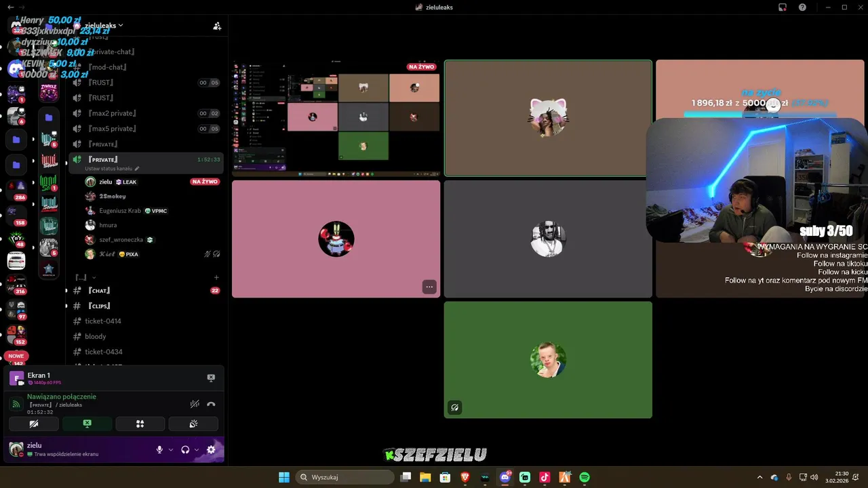868x488 pixels.
Task: Collapse the 『...』 channel category chevron
Action: click(94, 277)
